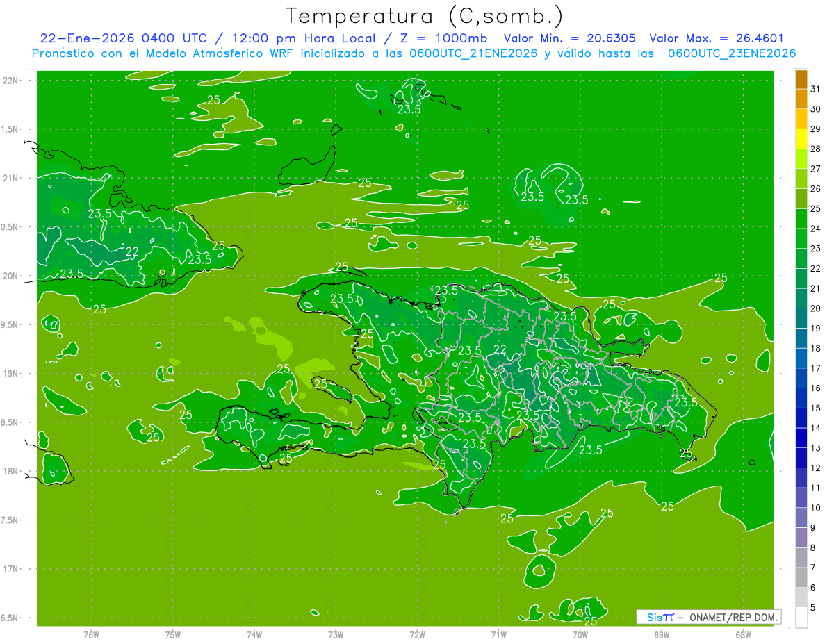Click the '22N' latitude axis label

point(10,81)
